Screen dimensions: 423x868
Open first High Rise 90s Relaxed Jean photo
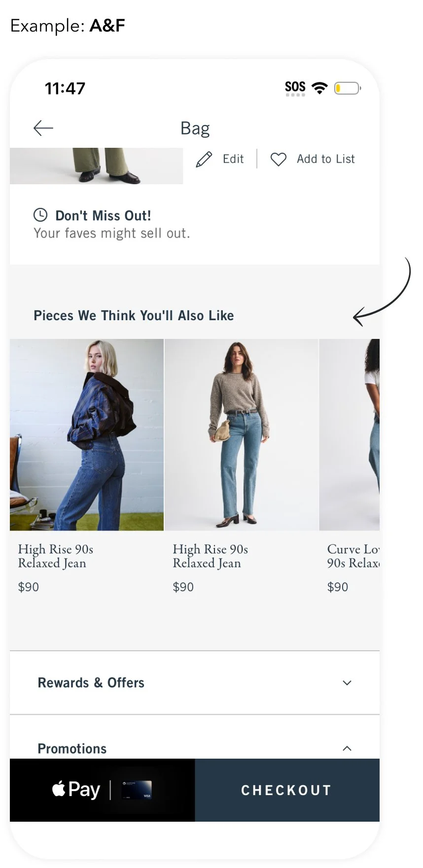[x=87, y=434]
